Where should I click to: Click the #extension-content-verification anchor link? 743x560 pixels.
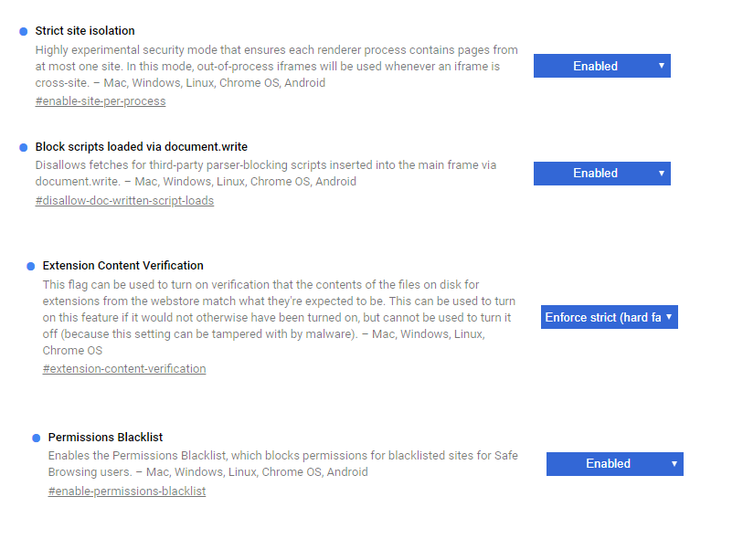tap(124, 369)
